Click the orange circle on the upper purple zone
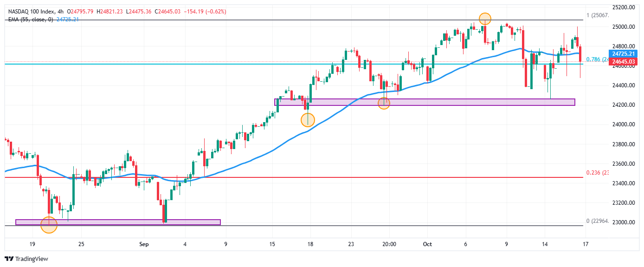Image resolution: width=644 pixels, height=267 pixels. click(384, 103)
